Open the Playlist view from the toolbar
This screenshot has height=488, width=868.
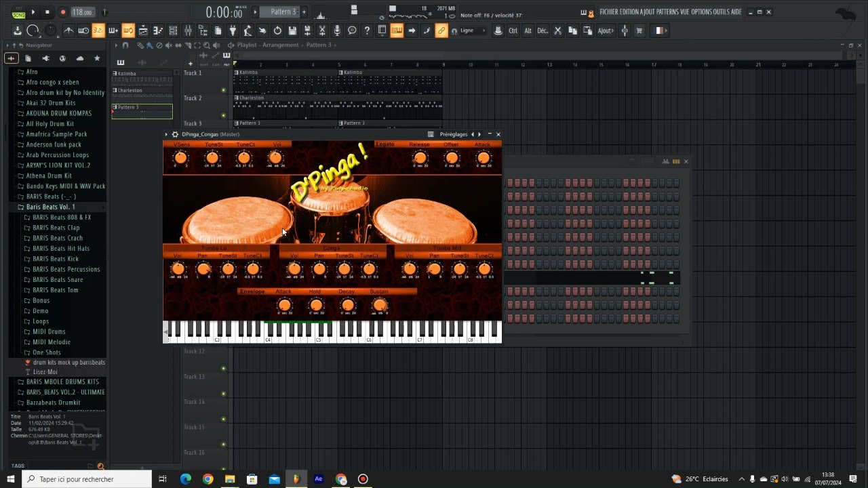click(143, 30)
